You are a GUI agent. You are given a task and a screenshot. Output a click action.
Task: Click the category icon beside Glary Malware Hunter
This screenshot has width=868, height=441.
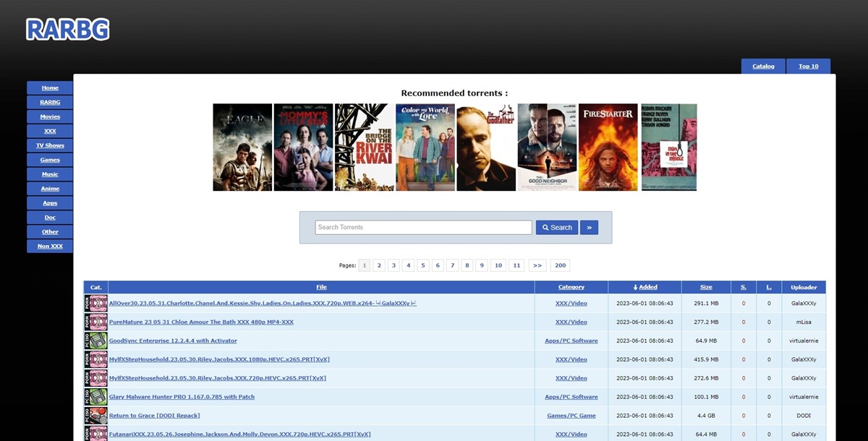(x=95, y=397)
